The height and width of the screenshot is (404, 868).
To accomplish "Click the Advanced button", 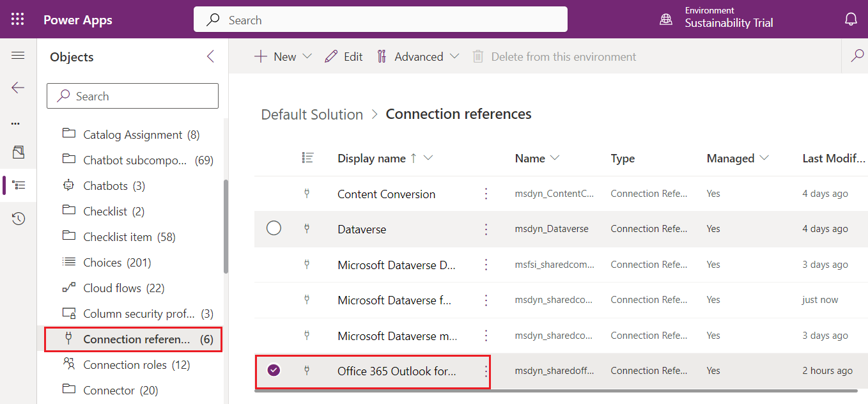I will point(410,56).
